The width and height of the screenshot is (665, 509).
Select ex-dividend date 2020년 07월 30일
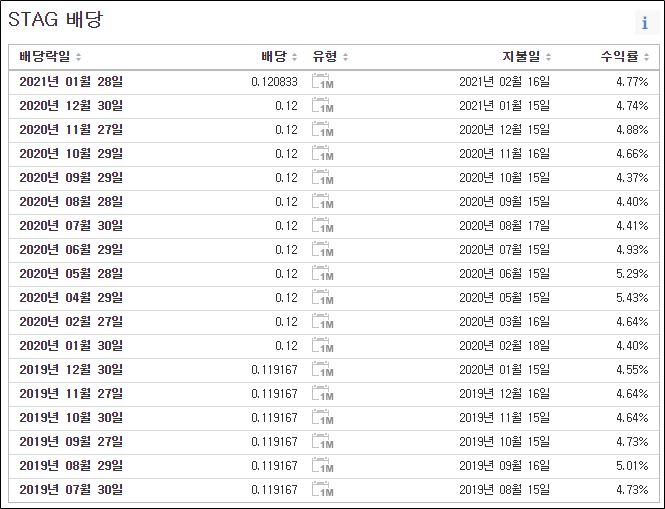coord(71,225)
